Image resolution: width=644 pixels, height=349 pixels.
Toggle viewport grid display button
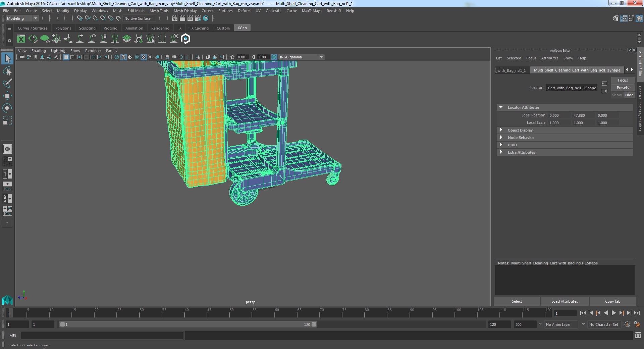pyautogui.click(x=66, y=57)
